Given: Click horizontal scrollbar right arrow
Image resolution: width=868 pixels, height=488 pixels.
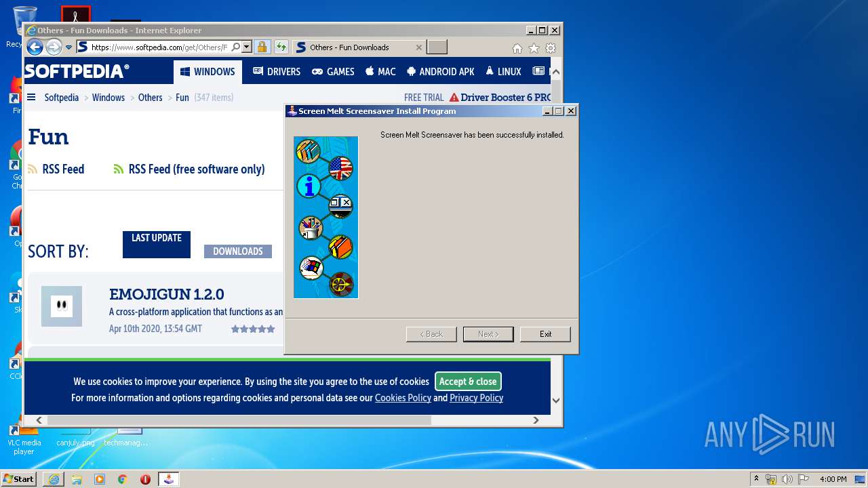Looking at the screenshot, I should click(x=536, y=420).
